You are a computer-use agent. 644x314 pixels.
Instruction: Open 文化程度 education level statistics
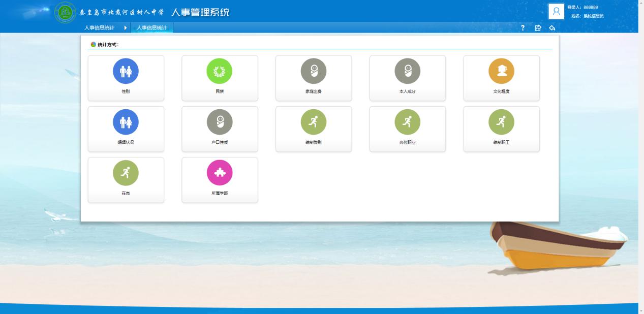[x=501, y=71]
